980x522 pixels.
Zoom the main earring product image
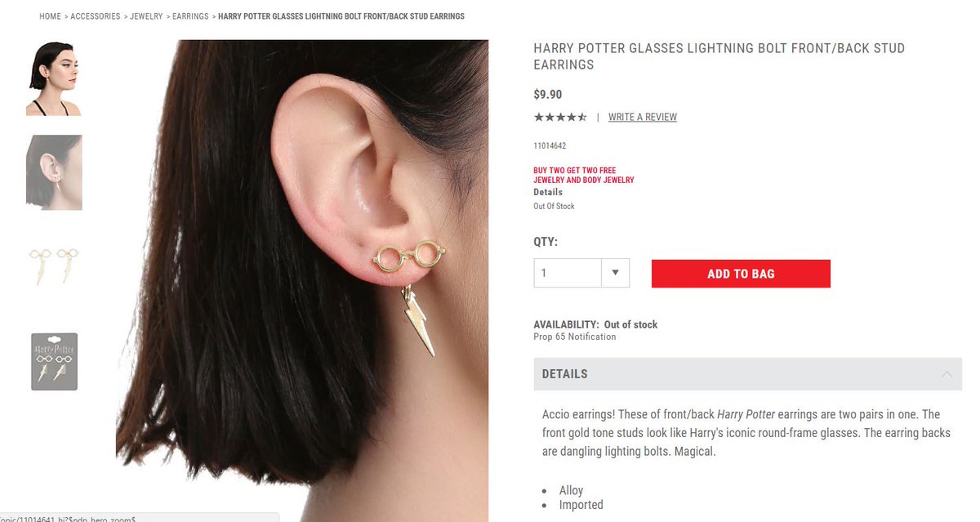(x=302, y=280)
